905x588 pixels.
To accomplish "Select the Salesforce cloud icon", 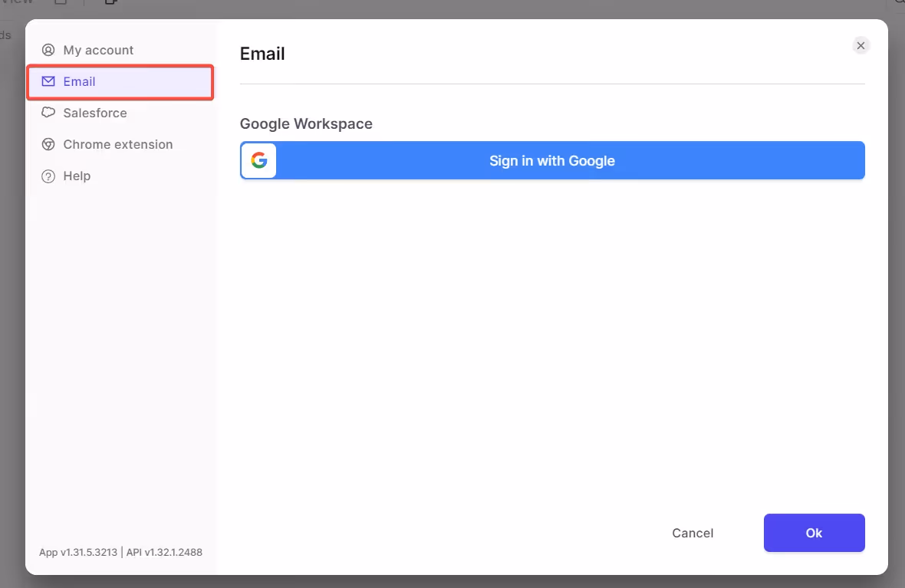I will [x=48, y=113].
